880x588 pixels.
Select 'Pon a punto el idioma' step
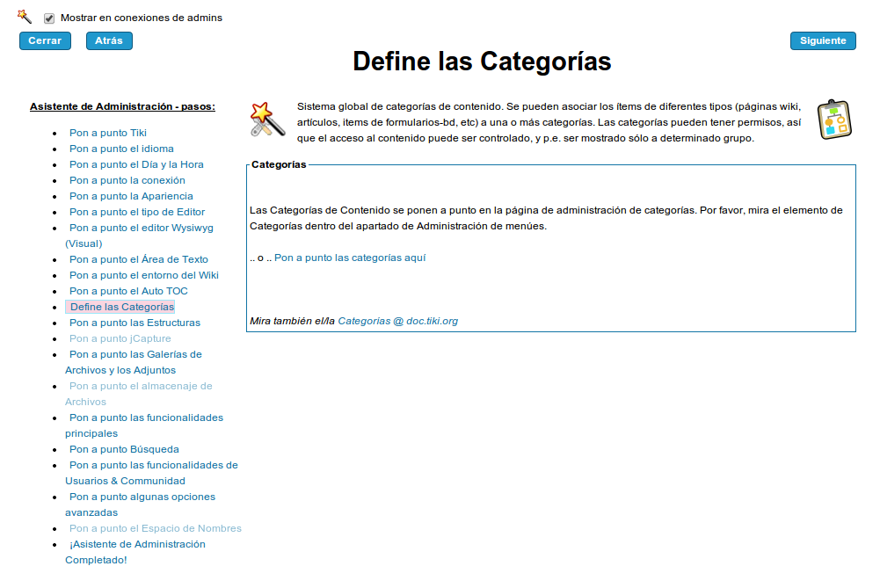[121, 149]
